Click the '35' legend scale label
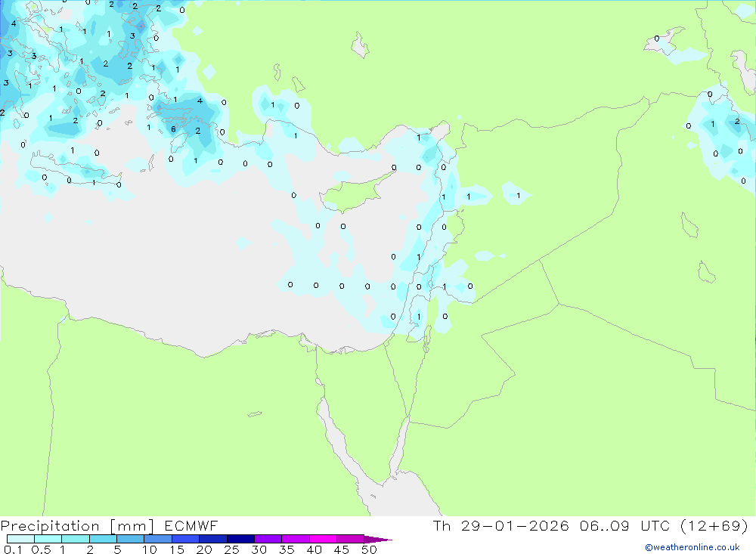 287,549
